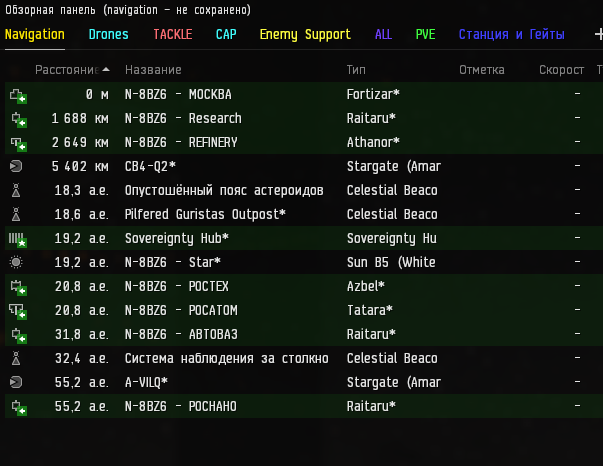This screenshot has height=466, width=603.
Task: Click the Sun B5 (White type cell
Action: tap(391, 262)
